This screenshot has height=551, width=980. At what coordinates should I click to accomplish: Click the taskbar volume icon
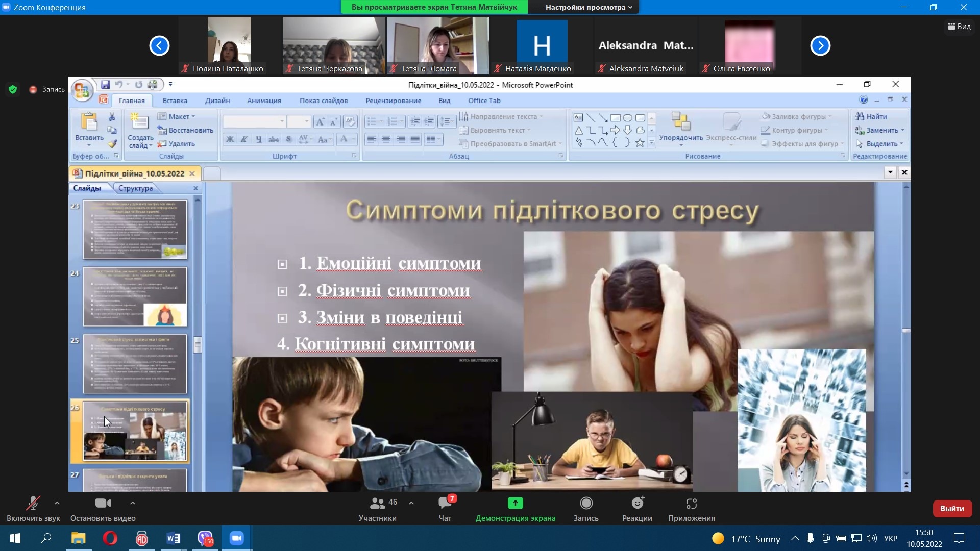coord(871,538)
